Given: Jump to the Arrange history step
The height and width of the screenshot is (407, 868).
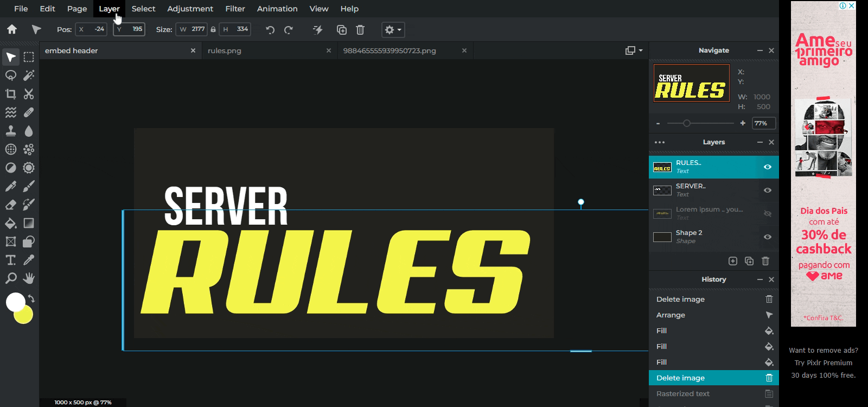Looking at the screenshot, I should click(x=714, y=315).
